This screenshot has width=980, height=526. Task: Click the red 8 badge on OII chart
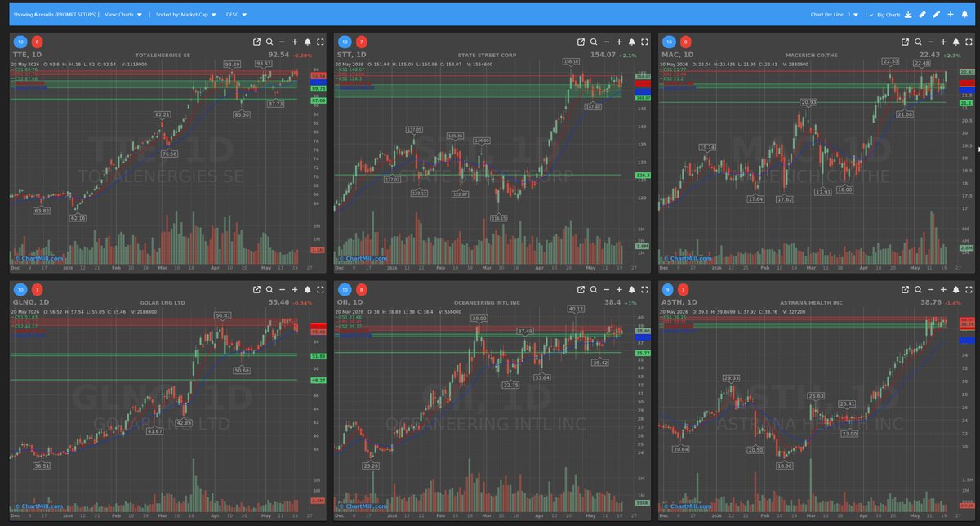(361, 289)
